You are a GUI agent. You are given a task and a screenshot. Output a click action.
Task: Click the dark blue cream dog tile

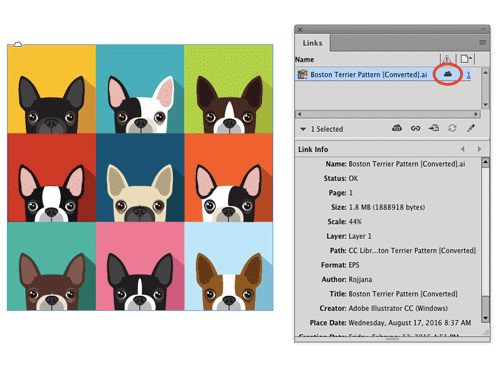(x=140, y=178)
